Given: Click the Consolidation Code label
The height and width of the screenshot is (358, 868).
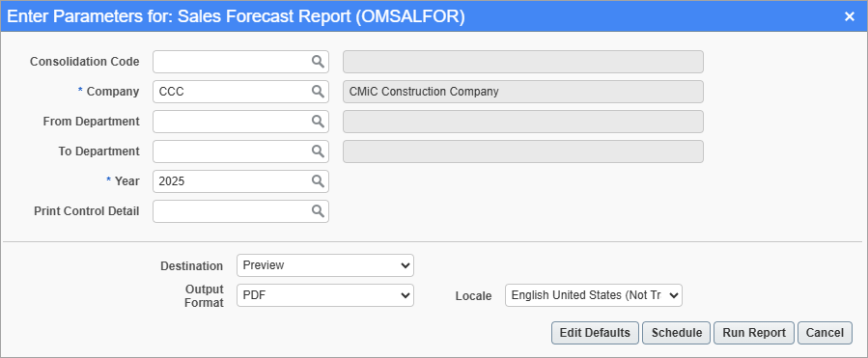Looking at the screenshot, I should [85, 62].
